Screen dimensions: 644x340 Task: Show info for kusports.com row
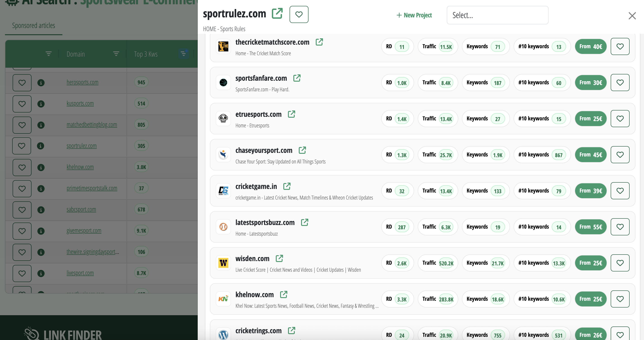41,104
